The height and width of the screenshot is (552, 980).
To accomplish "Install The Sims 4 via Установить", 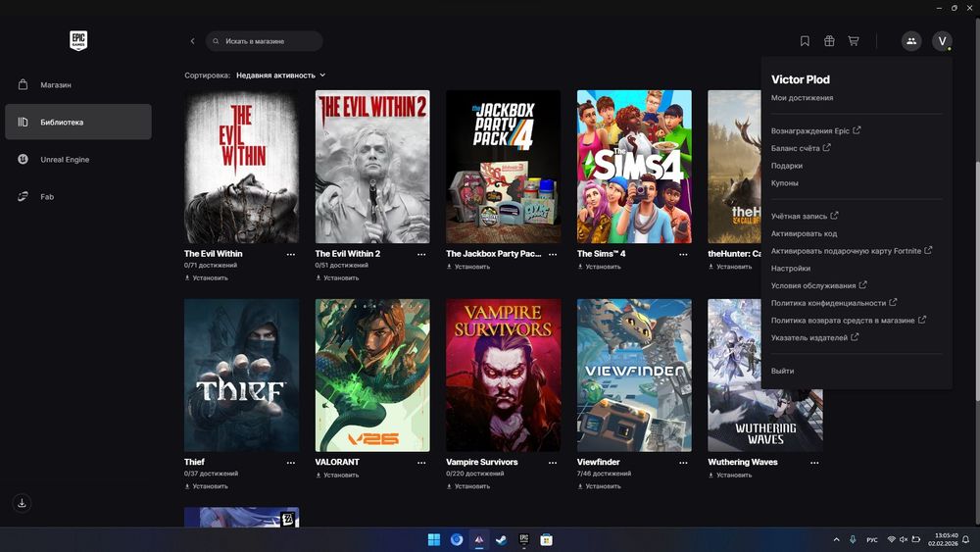I will 600,267.
